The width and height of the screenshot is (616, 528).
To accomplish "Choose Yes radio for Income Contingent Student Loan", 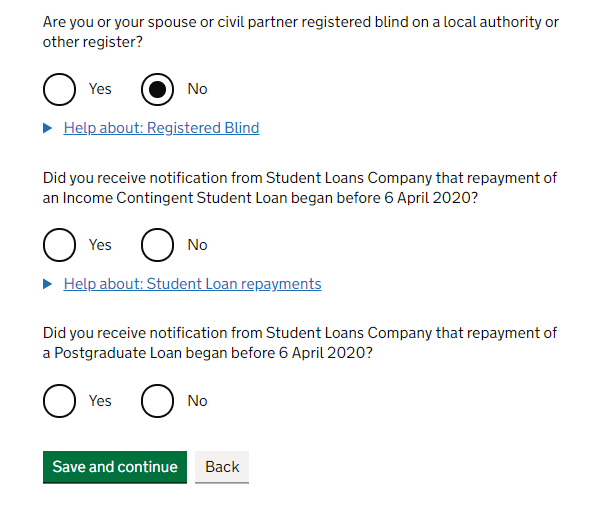I will click(59, 245).
